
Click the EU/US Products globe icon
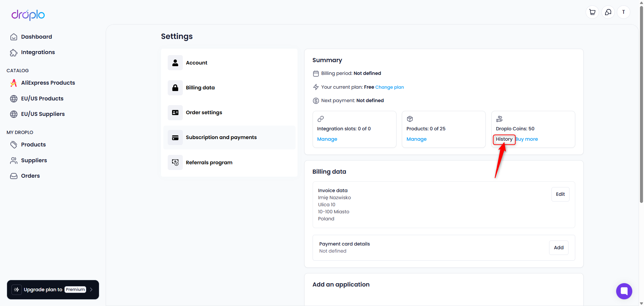[14, 99]
